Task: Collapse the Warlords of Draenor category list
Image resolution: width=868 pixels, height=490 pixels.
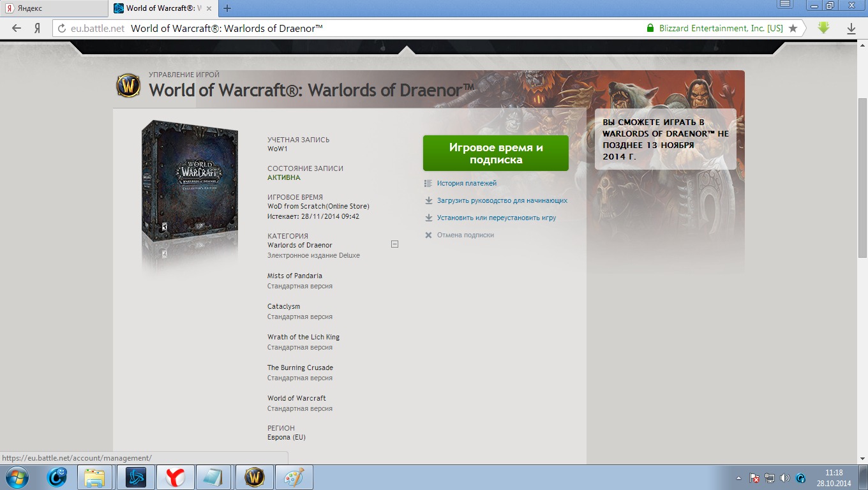Action: click(394, 244)
